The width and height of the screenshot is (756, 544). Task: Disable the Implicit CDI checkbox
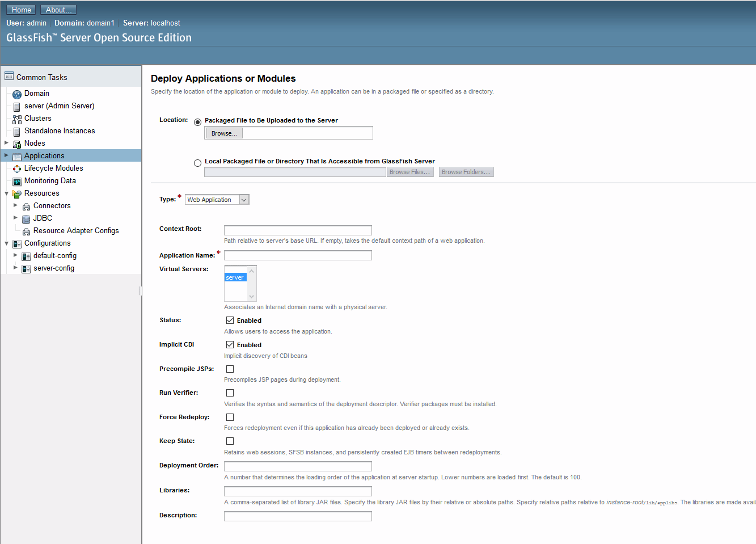(x=230, y=344)
